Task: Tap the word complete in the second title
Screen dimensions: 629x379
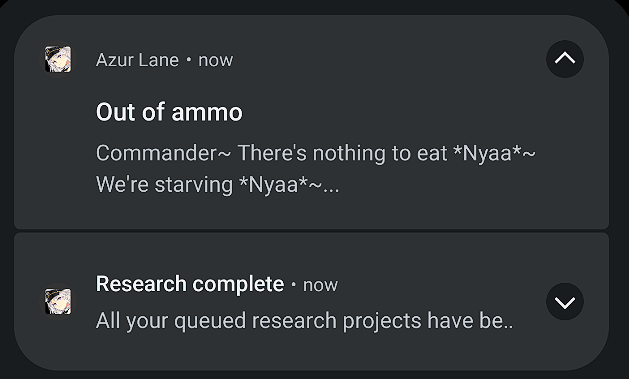Action: point(238,285)
